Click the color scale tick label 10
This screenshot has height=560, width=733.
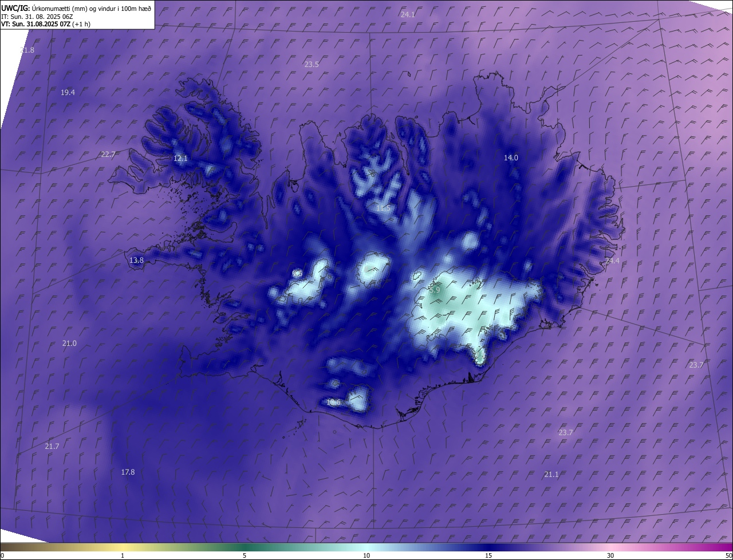tap(366, 555)
